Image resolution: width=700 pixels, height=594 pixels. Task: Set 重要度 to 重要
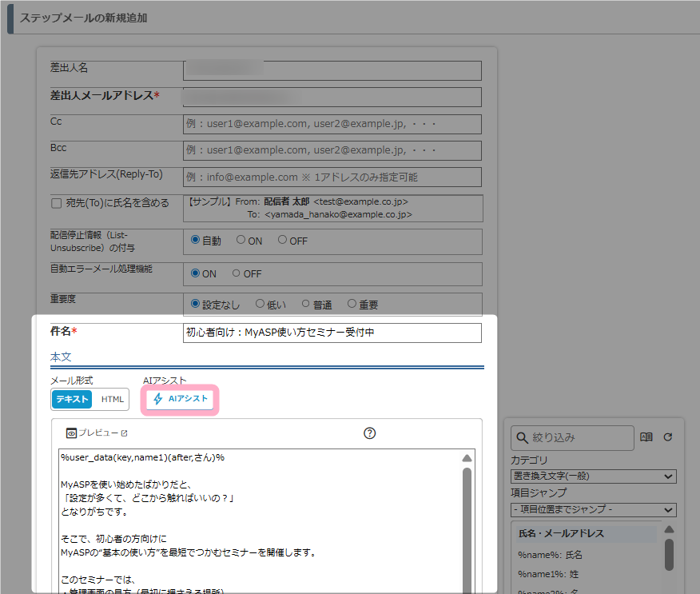coord(352,304)
